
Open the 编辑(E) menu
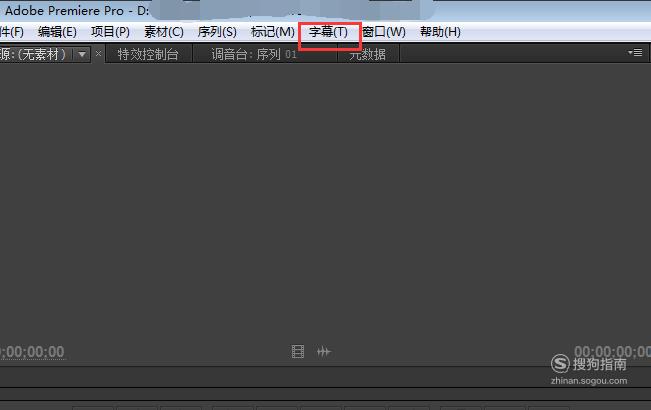(57, 32)
